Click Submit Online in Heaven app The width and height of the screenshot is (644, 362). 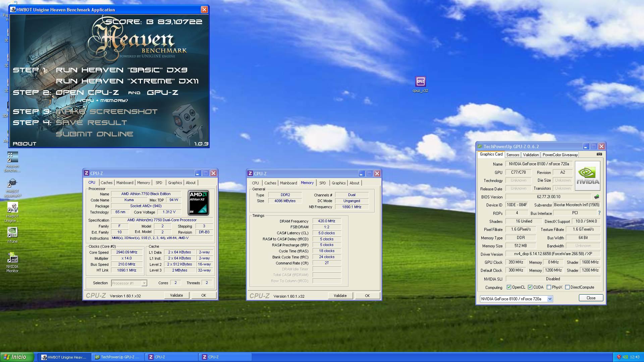[x=95, y=134]
